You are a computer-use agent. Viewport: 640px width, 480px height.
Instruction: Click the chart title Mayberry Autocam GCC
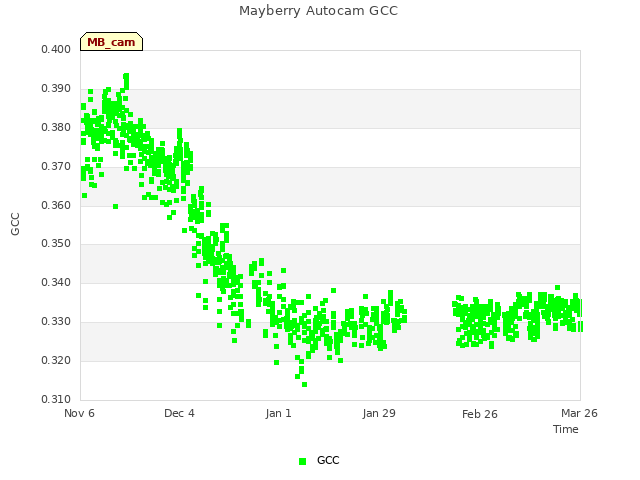(x=318, y=11)
